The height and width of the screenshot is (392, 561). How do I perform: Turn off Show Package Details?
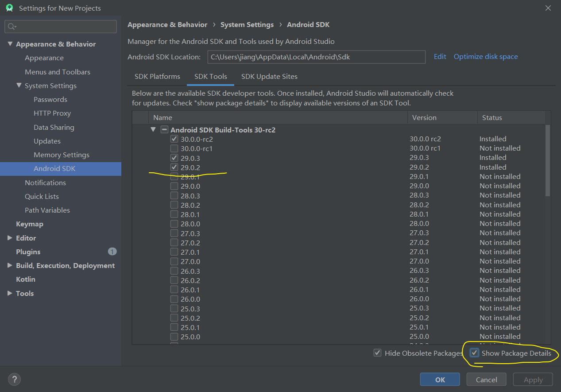474,353
